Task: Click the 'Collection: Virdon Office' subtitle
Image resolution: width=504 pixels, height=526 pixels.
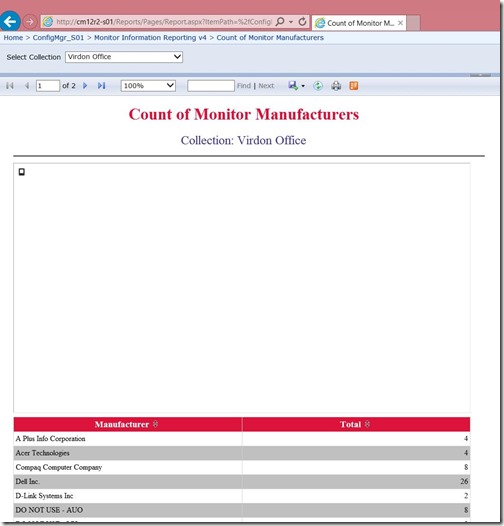Action: (x=243, y=141)
